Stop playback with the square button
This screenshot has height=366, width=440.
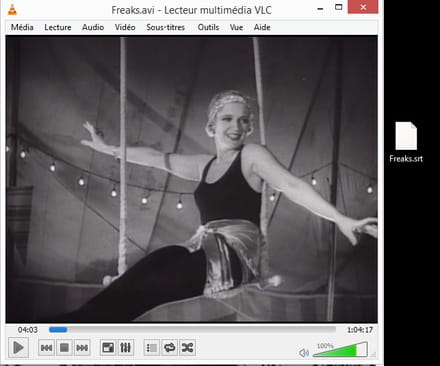[64, 348]
